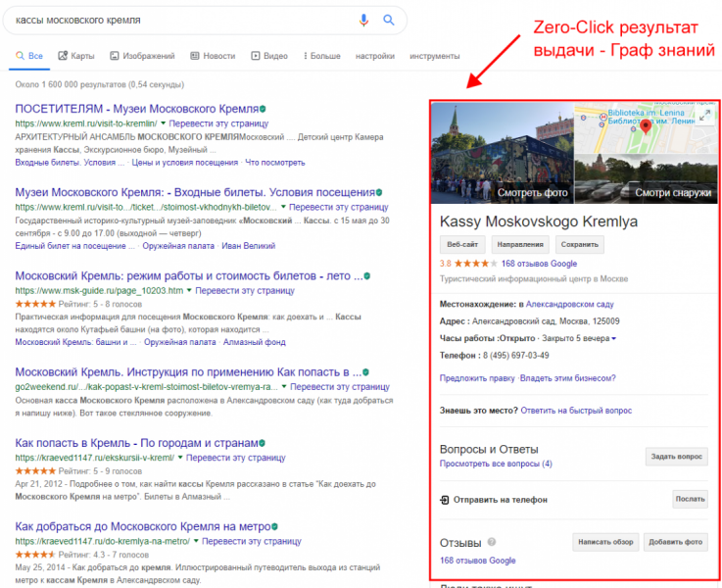722x588 pixels.
Task: Click the Веб-сайт button
Action: click(x=462, y=244)
